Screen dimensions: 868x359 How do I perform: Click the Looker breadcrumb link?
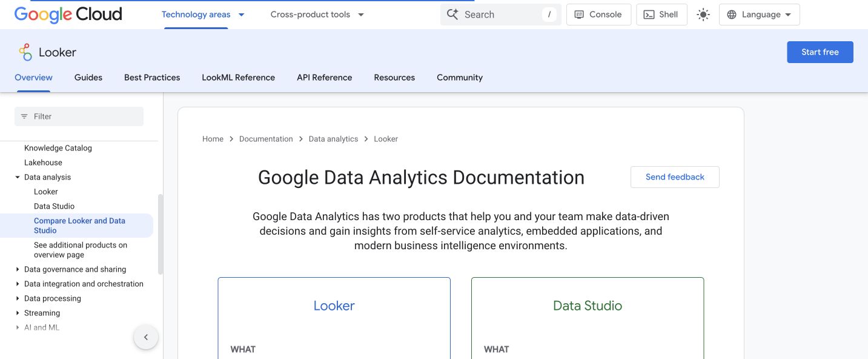coord(386,139)
